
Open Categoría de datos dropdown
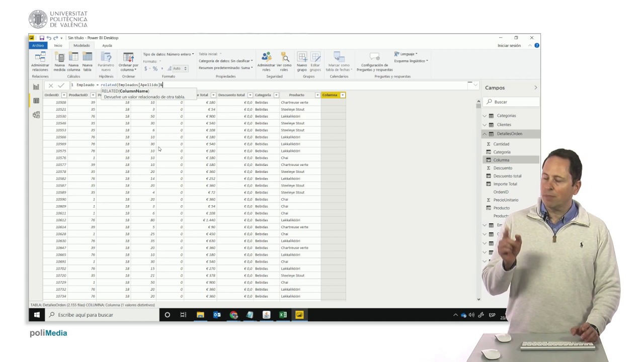point(226,61)
